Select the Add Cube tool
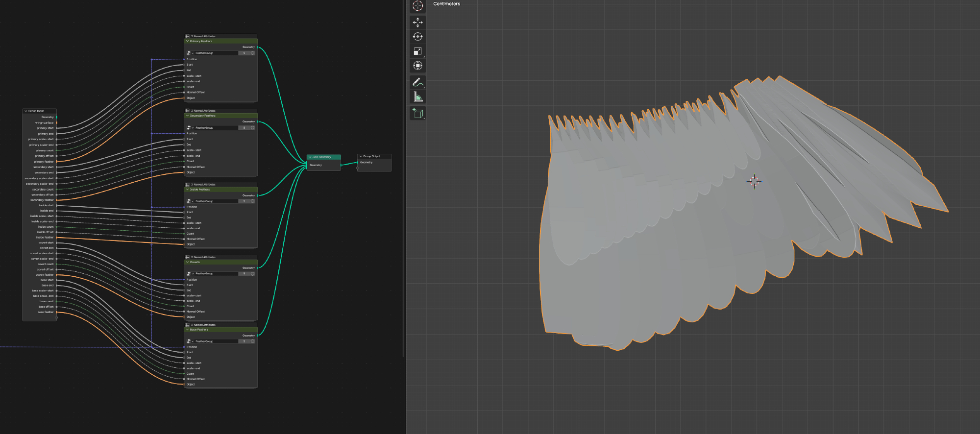980x434 pixels. click(417, 113)
